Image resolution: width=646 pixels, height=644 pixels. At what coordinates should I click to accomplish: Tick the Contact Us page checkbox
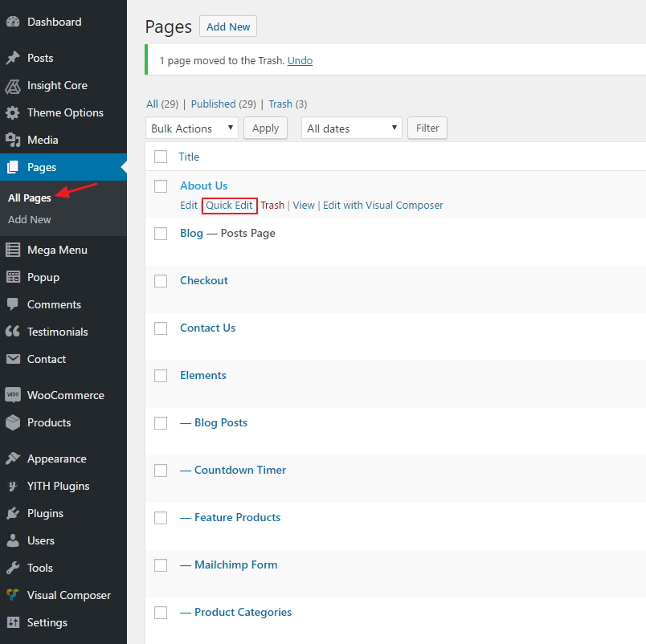point(161,328)
